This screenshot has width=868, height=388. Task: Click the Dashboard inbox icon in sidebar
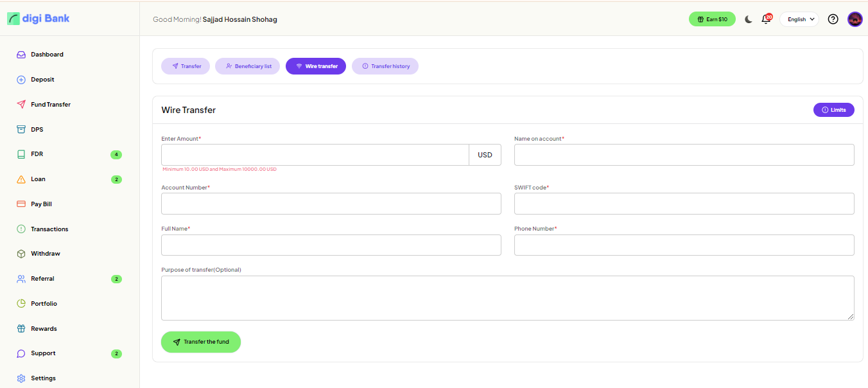coord(21,55)
